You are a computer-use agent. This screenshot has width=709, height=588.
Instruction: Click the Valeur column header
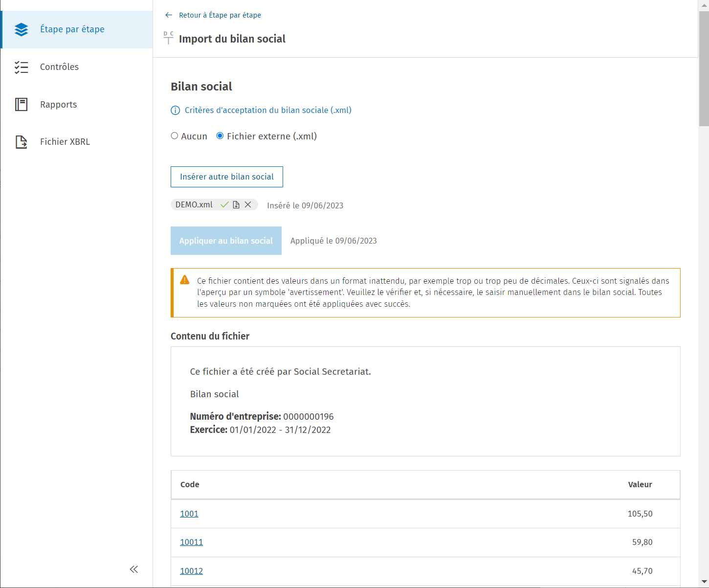click(x=640, y=484)
